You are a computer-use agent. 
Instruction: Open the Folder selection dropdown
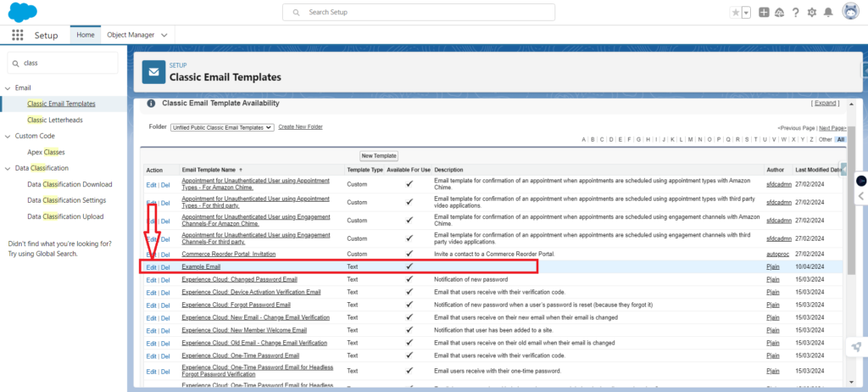coord(221,127)
